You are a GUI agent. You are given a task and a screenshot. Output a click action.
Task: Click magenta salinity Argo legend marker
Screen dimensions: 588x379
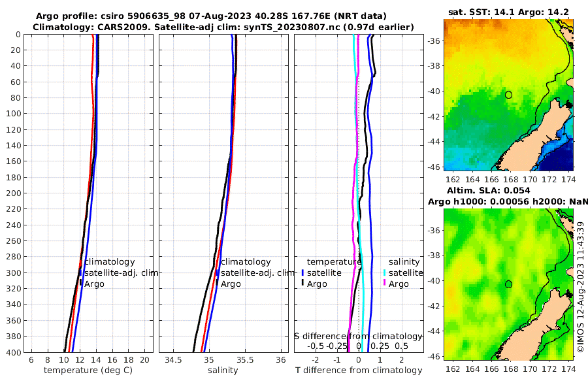tap(384, 284)
